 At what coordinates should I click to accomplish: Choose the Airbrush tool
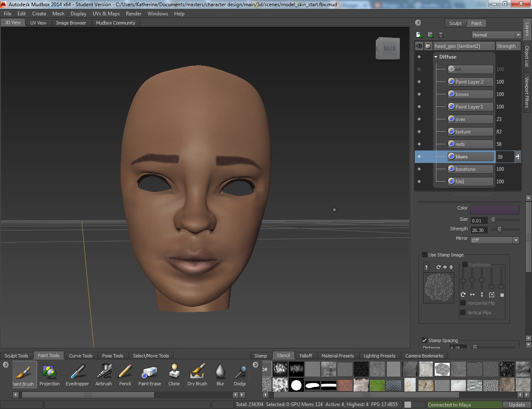click(x=103, y=374)
